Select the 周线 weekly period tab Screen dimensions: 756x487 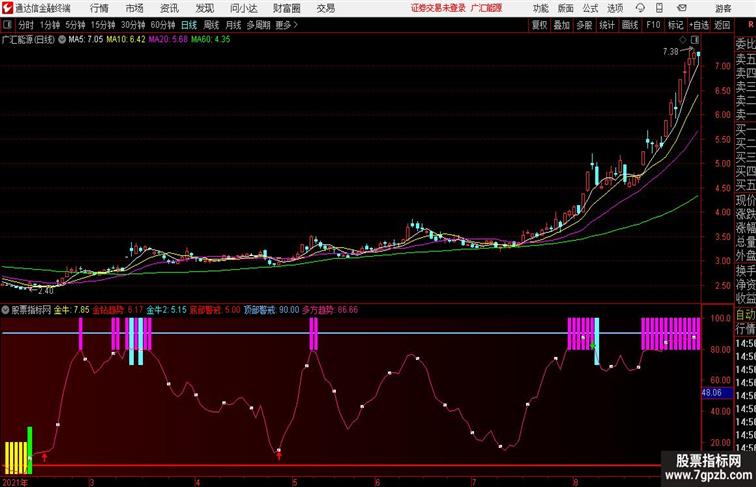(211, 25)
